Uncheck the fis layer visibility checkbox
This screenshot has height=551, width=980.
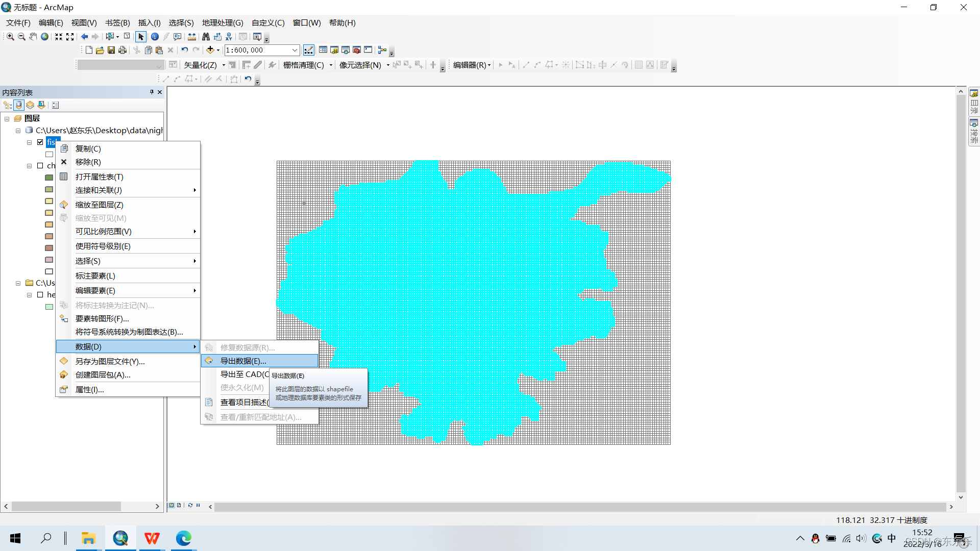(40, 142)
